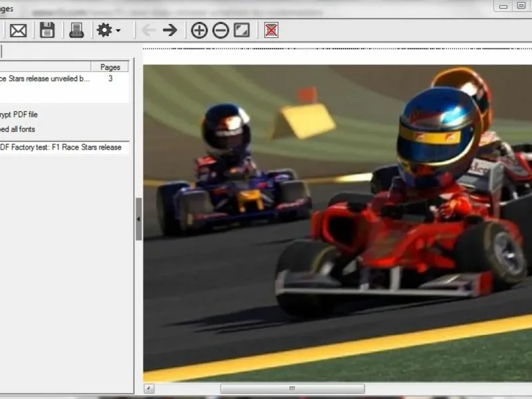Go to next page with right arrow
532x399 pixels.
click(170, 30)
